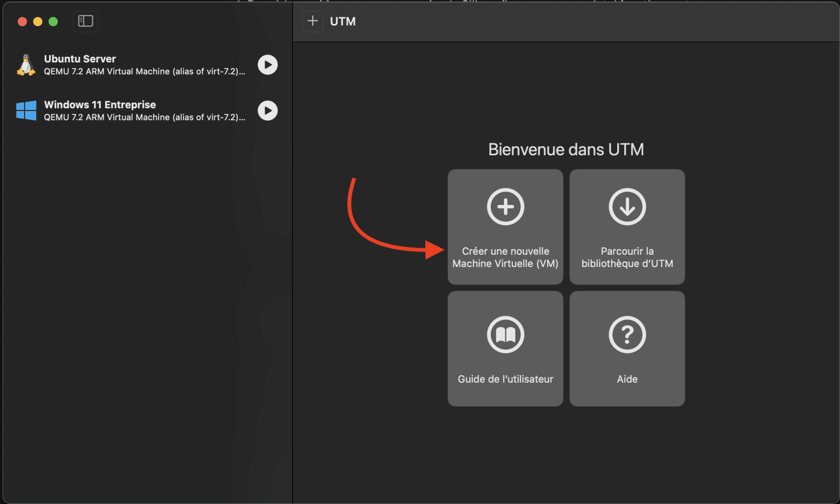The image size is (840, 504).
Task: Click the yellow minimize traffic light
Action: pyautogui.click(x=37, y=21)
